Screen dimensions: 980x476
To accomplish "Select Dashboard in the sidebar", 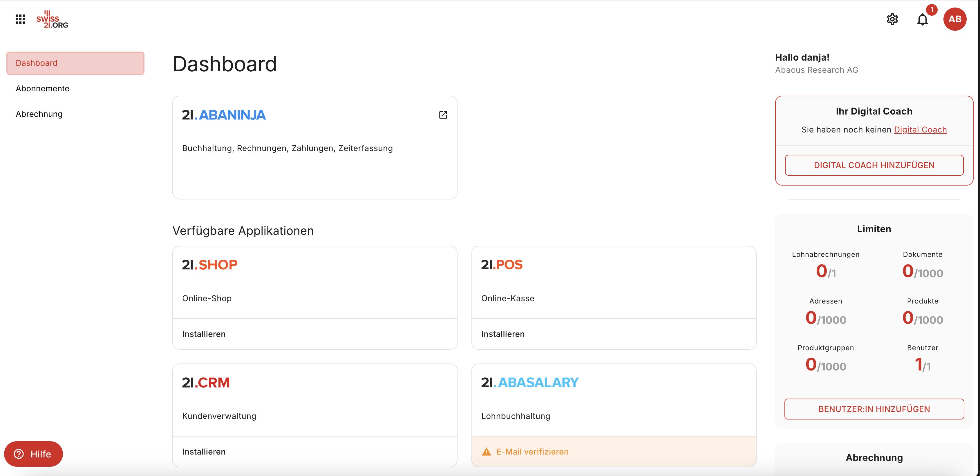I will [75, 63].
